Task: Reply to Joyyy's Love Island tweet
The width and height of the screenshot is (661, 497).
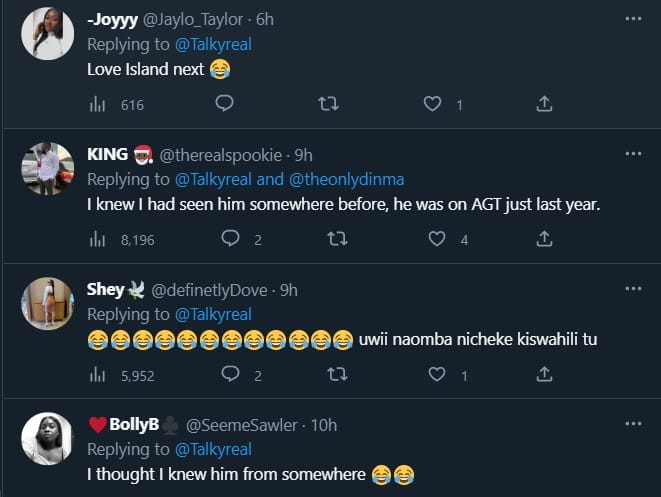Action: pyautogui.click(x=225, y=103)
